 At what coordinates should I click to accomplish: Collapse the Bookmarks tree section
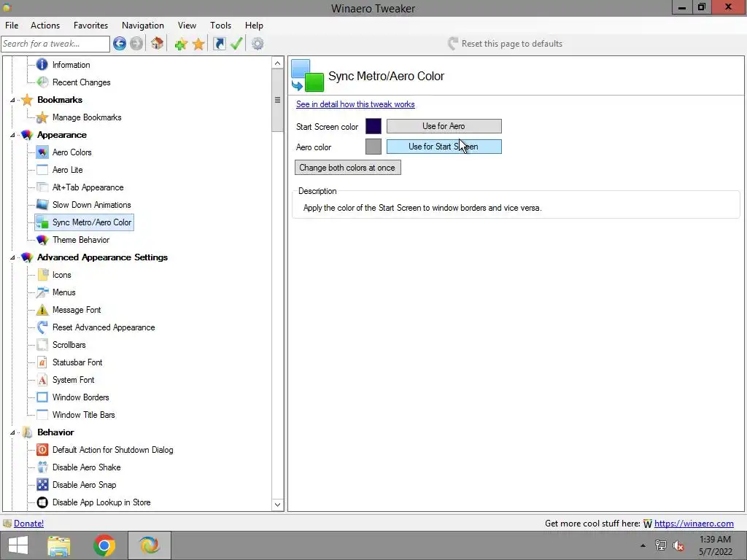point(12,100)
